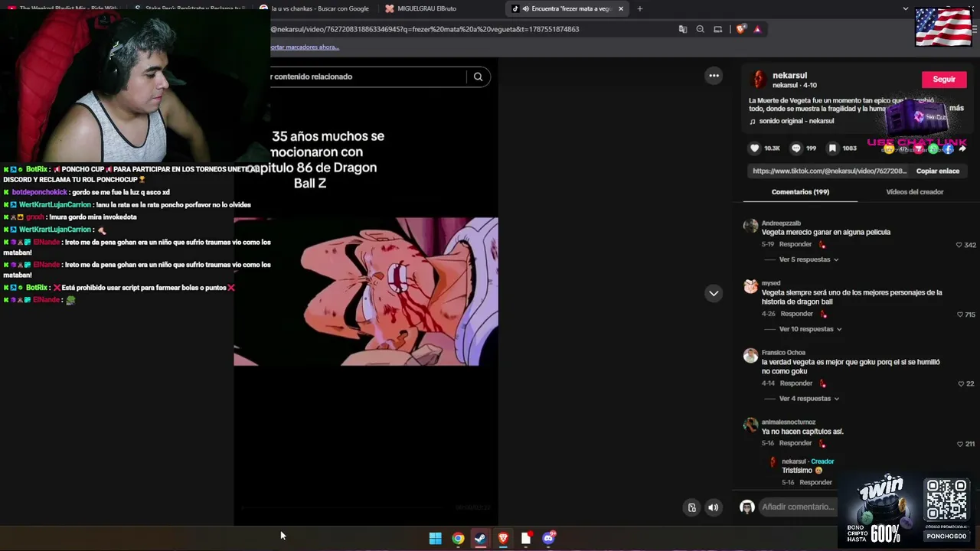Open the white document app in taskbar
980x551 pixels.
[526, 538]
